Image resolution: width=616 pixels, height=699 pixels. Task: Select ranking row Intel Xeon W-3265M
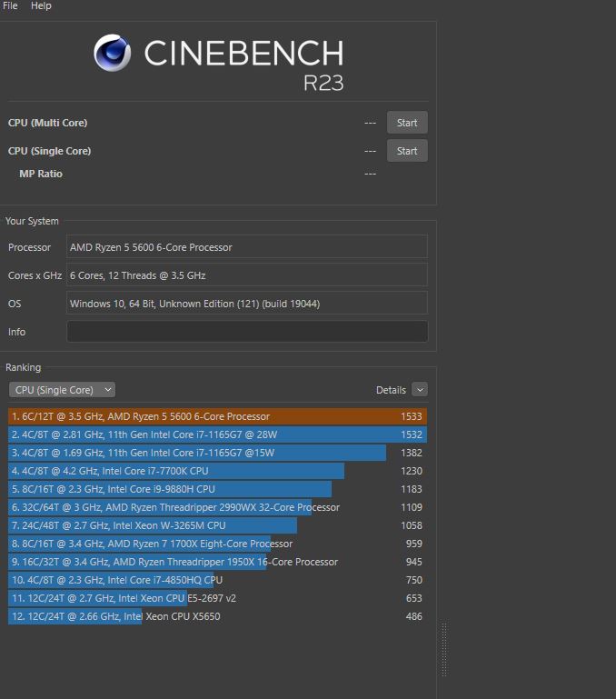(217, 525)
